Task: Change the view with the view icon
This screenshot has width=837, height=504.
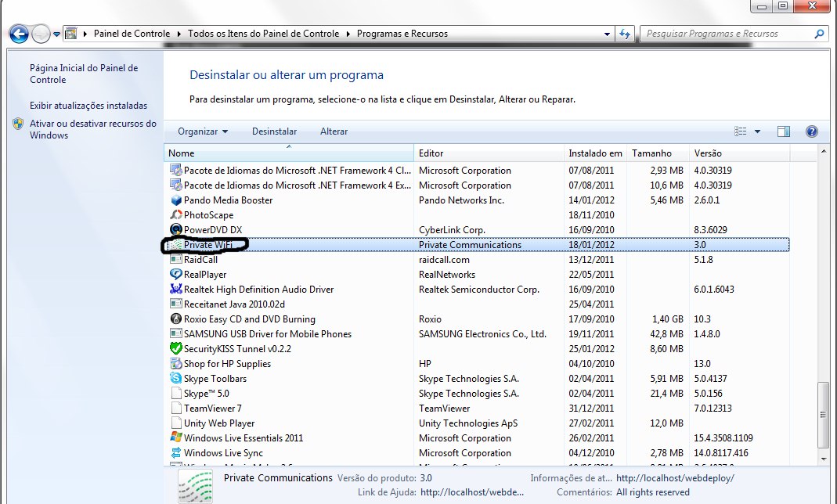Action: [741, 131]
